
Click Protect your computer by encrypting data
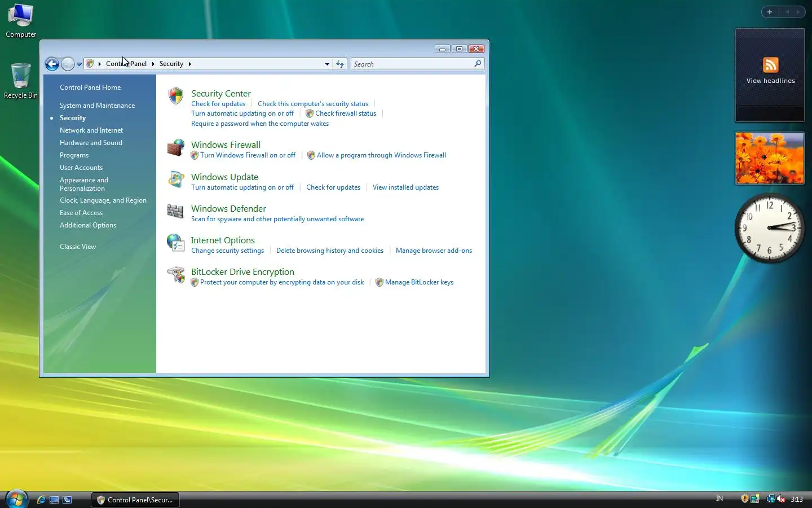(x=282, y=282)
